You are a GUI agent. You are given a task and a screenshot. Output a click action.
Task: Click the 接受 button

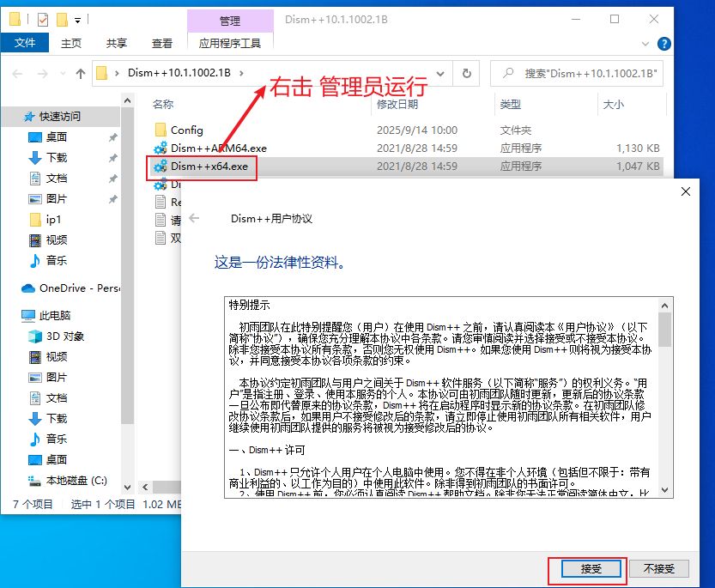click(591, 568)
